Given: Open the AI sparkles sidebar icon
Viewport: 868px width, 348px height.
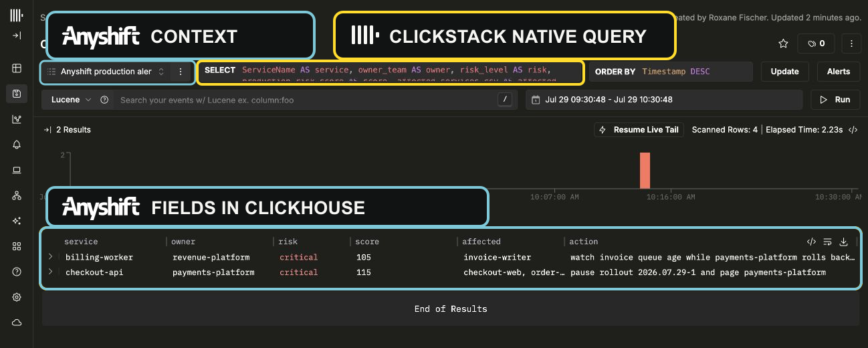Looking at the screenshot, I should (17, 221).
